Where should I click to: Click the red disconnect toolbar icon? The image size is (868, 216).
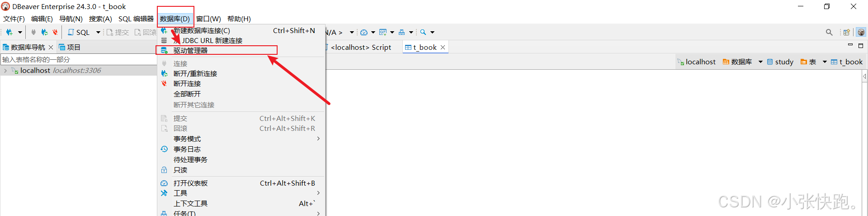55,32
